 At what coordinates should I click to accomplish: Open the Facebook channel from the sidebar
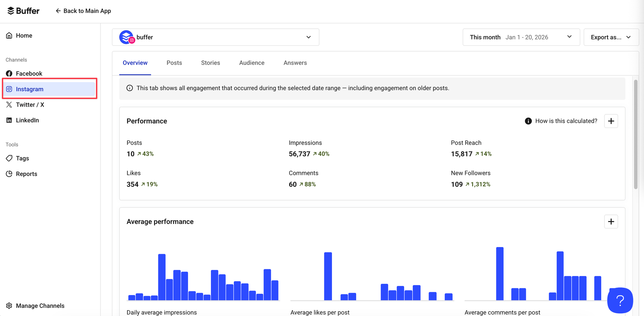[x=29, y=73]
